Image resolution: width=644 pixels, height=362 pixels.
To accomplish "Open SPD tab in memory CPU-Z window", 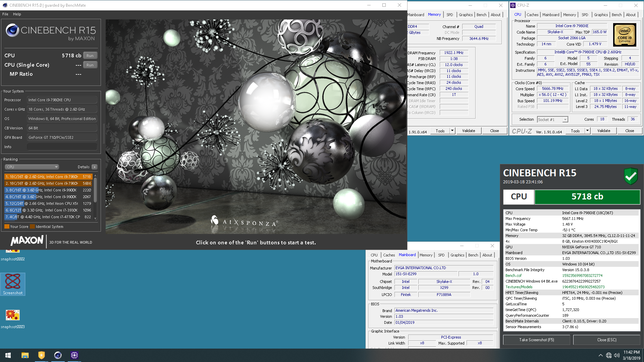I will coord(449,15).
